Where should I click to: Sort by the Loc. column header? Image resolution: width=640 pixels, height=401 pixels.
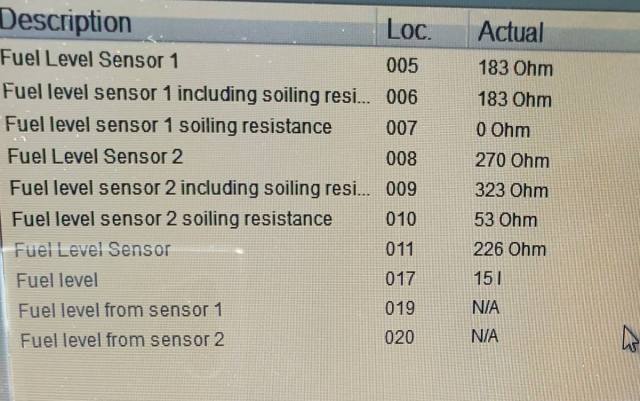(408, 29)
